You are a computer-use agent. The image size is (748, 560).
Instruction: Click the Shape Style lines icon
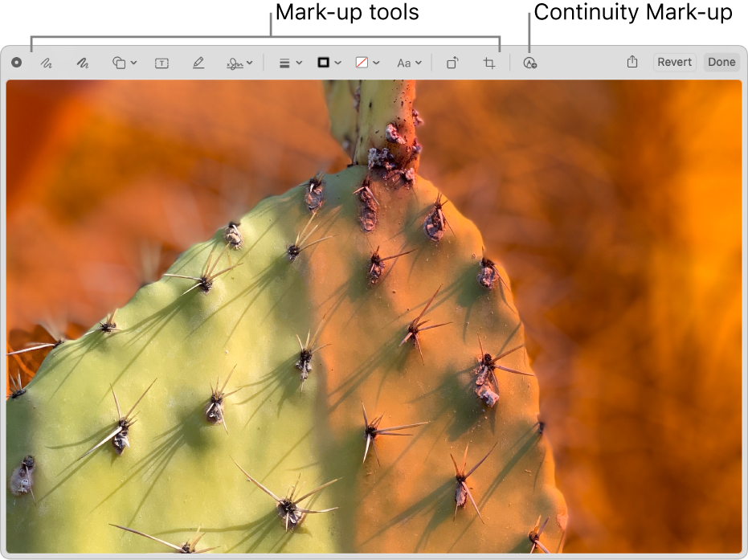(284, 63)
